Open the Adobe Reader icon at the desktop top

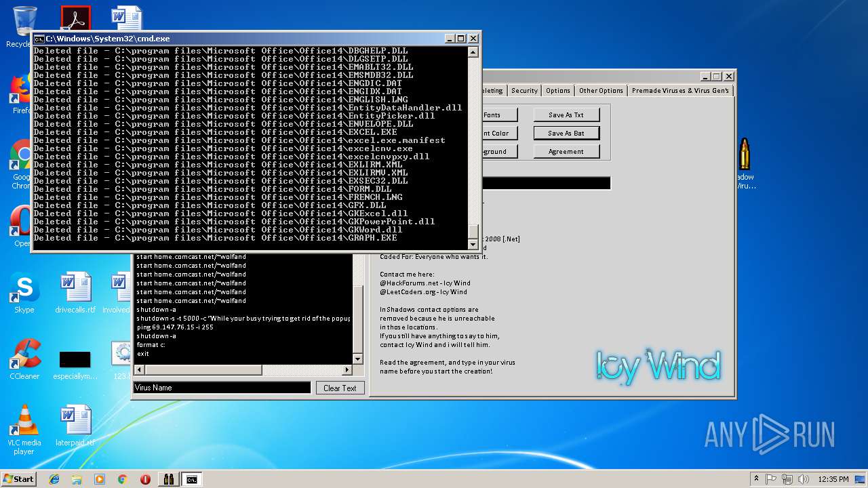point(75,18)
